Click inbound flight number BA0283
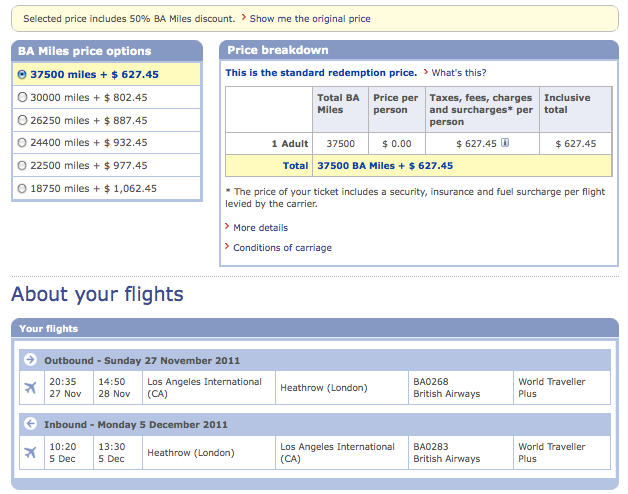This screenshot has height=494, width=628. pos(433,446)
